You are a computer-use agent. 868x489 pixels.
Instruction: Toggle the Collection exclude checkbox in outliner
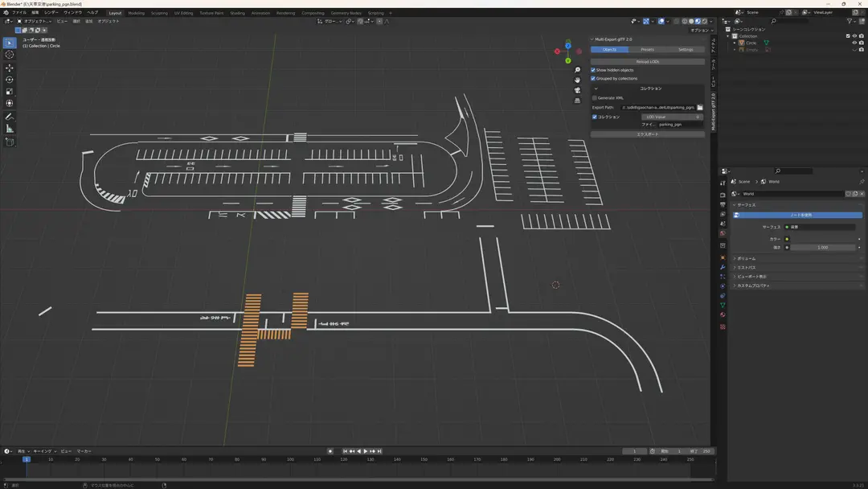(x=848, y=36)
